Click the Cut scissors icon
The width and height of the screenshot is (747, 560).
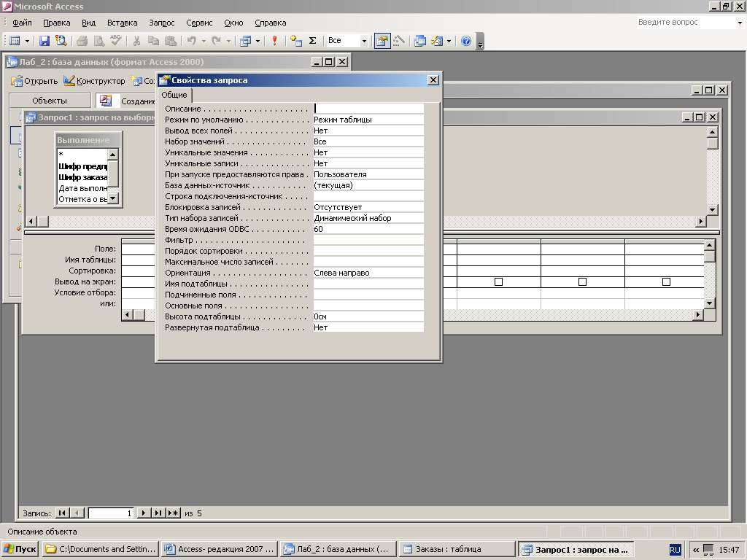click(x=136, y=41)
